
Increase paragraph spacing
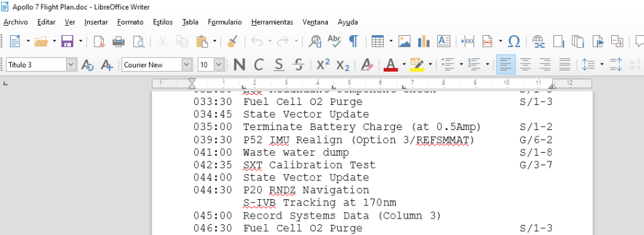click(x=616, y=64)
